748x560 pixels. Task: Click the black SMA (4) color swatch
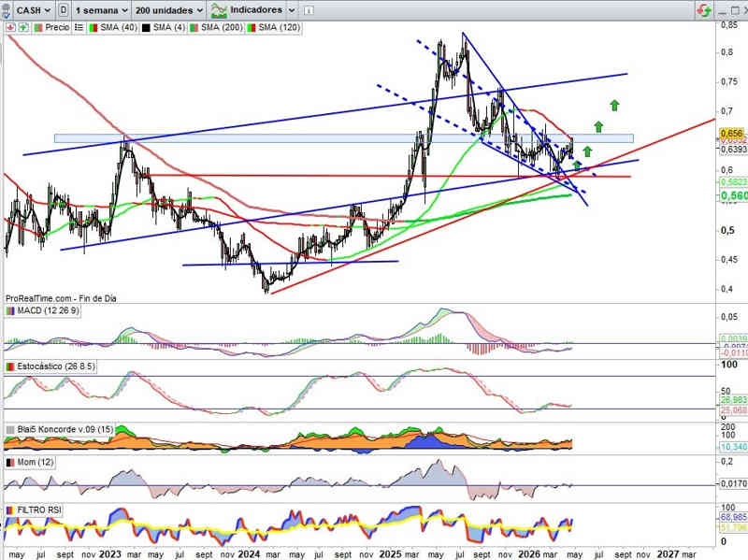[145, 28]
